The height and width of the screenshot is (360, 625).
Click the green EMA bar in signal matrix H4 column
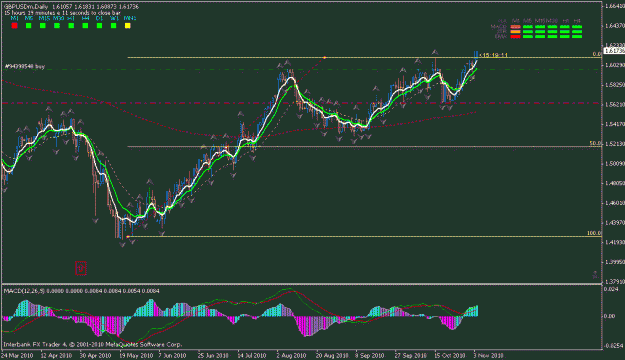pos(577,36)
